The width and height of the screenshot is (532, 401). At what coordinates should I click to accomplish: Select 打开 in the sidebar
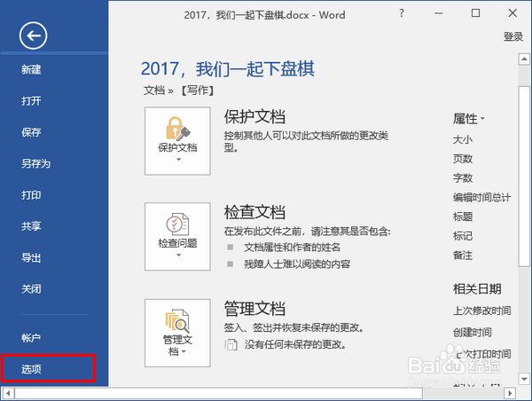coord(31,101)
